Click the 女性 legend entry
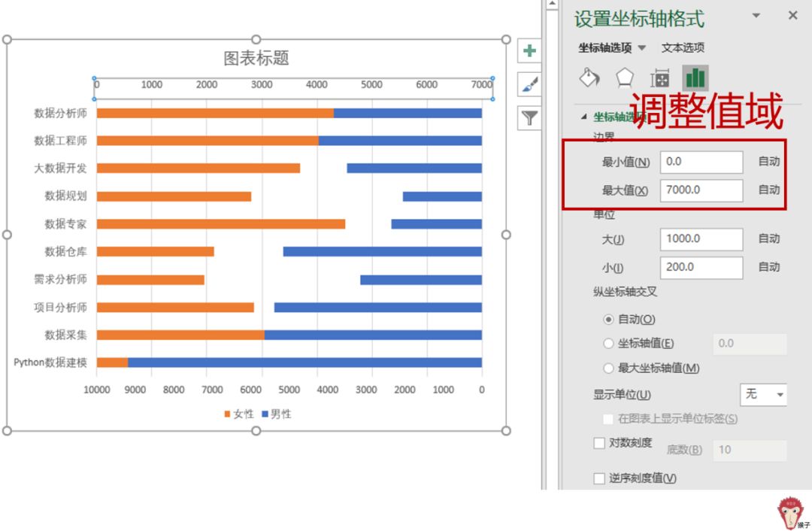Screen dimensions: 812x531 tap(239, 414)
